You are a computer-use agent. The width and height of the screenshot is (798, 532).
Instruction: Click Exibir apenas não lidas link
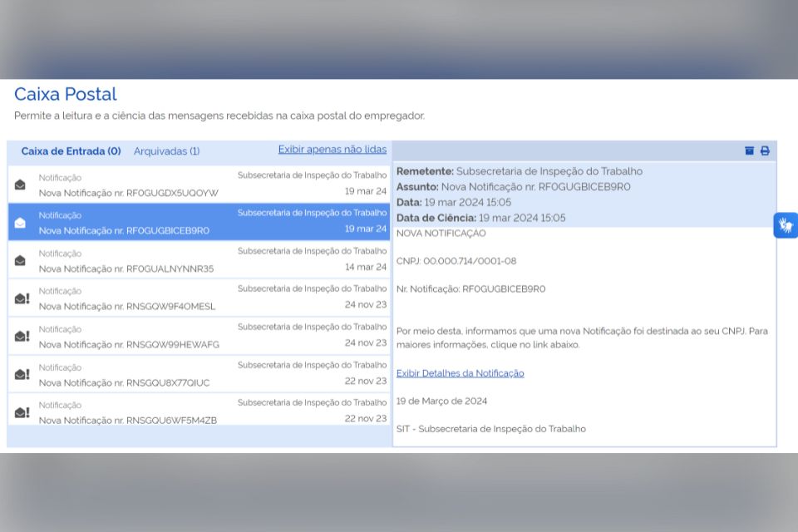[332, 149]
